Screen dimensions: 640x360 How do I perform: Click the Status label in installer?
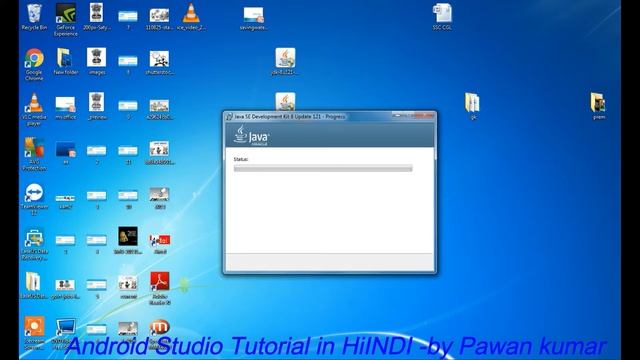coord(241,159)
